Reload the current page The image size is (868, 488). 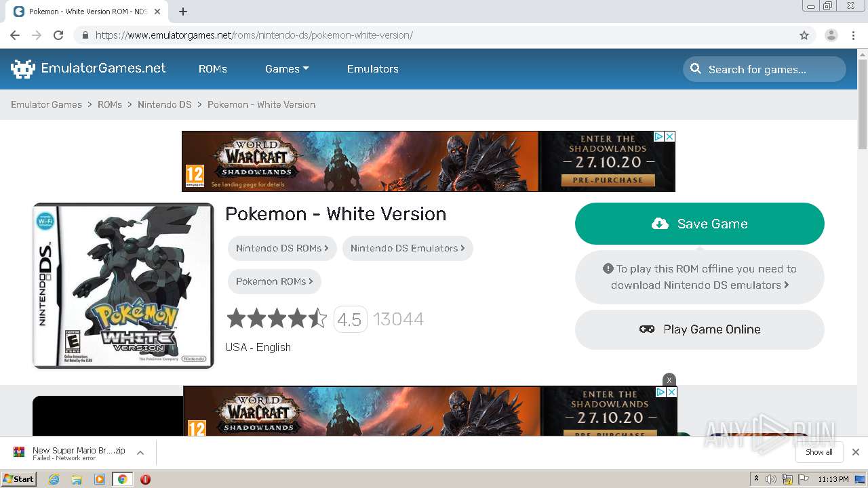(58, 35)
